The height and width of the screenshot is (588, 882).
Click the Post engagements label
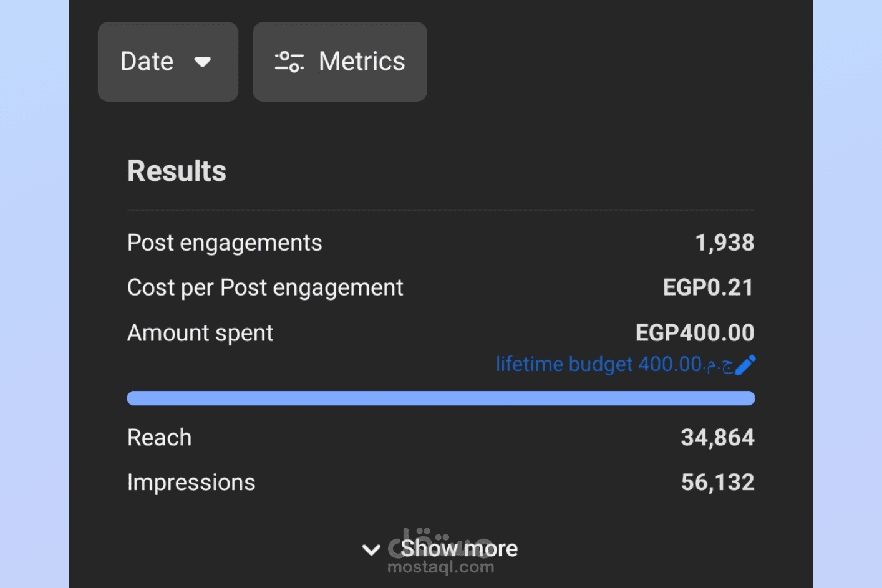point(225,243)
